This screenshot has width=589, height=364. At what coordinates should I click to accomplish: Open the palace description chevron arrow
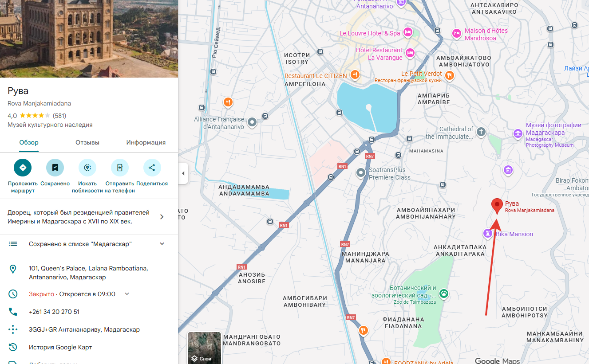(x=162, y=217)
